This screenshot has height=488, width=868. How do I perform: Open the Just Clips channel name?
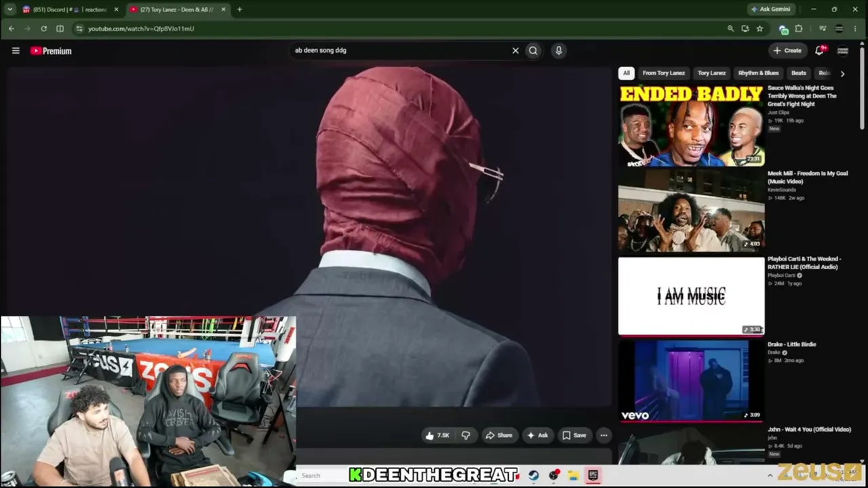click(x=778, y=113)
